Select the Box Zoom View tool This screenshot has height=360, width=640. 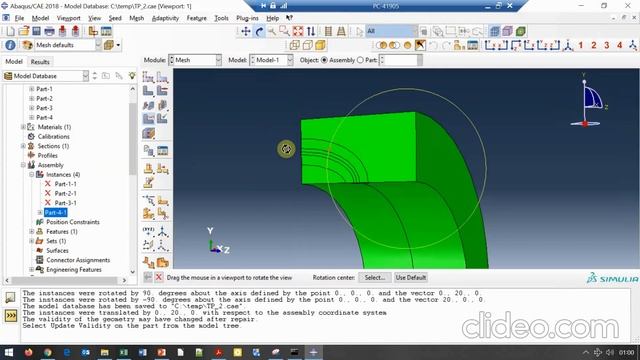284,31
